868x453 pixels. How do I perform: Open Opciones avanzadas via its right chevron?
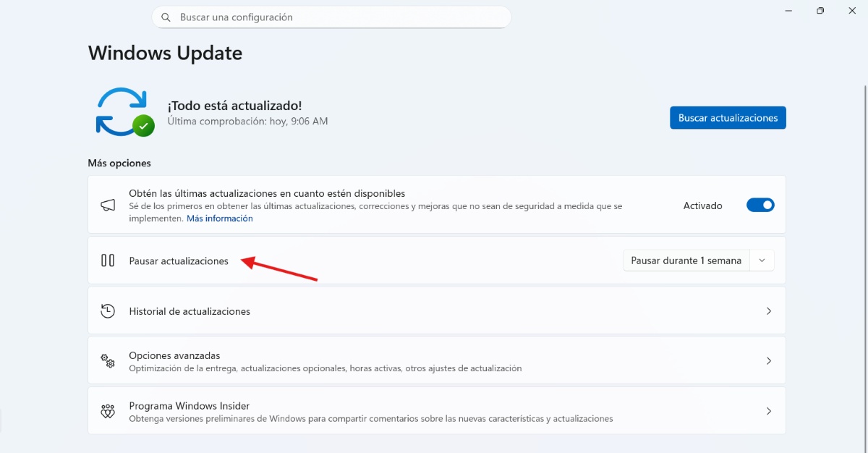[768, 361]
